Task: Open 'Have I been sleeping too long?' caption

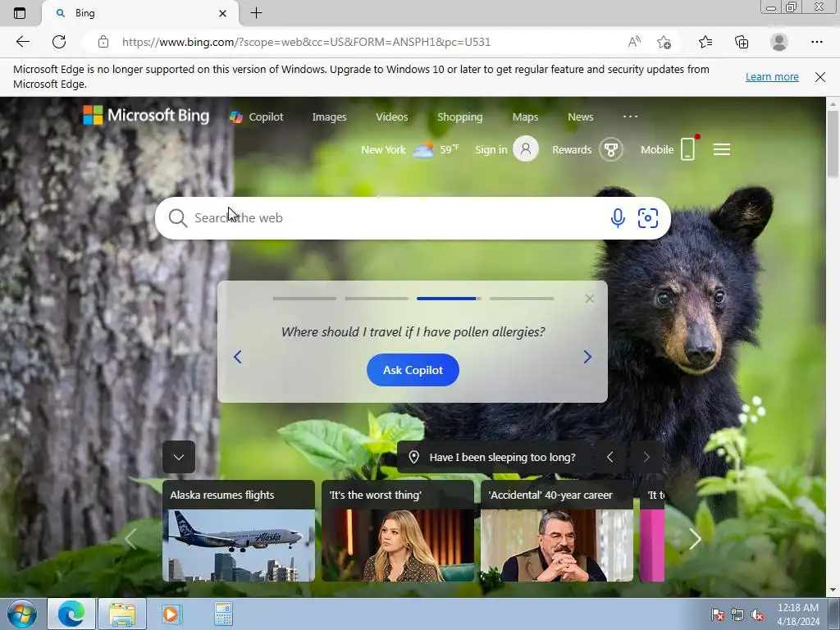Action: coord(503,457)
